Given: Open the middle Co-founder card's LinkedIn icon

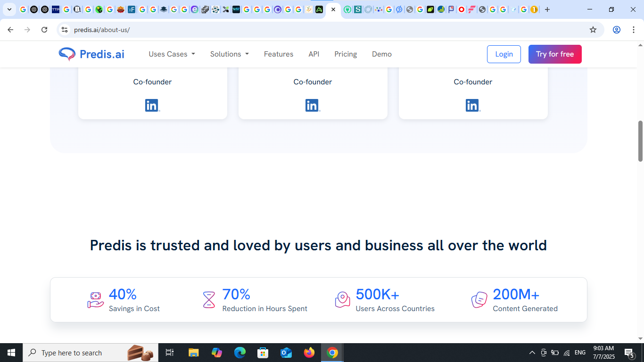Looking at the screenshot, I should point(313,105).
